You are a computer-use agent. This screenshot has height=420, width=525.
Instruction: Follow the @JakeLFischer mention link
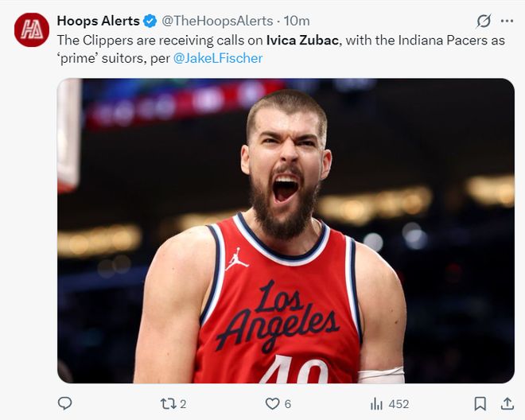218,57
